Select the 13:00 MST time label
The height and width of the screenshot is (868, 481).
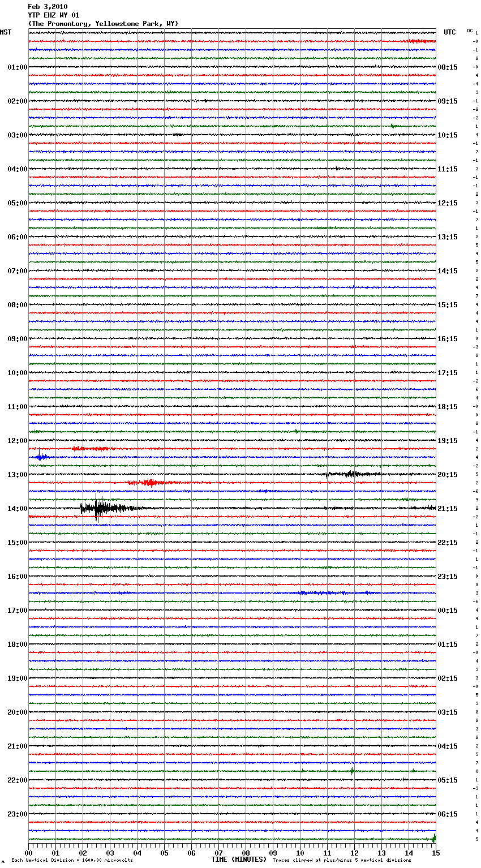(17, 475)
